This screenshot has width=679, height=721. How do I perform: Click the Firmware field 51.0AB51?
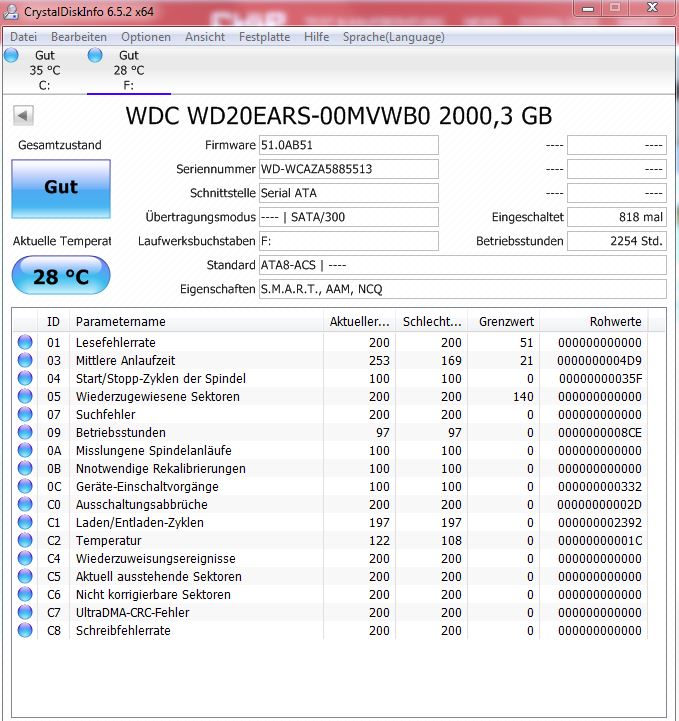348,145
